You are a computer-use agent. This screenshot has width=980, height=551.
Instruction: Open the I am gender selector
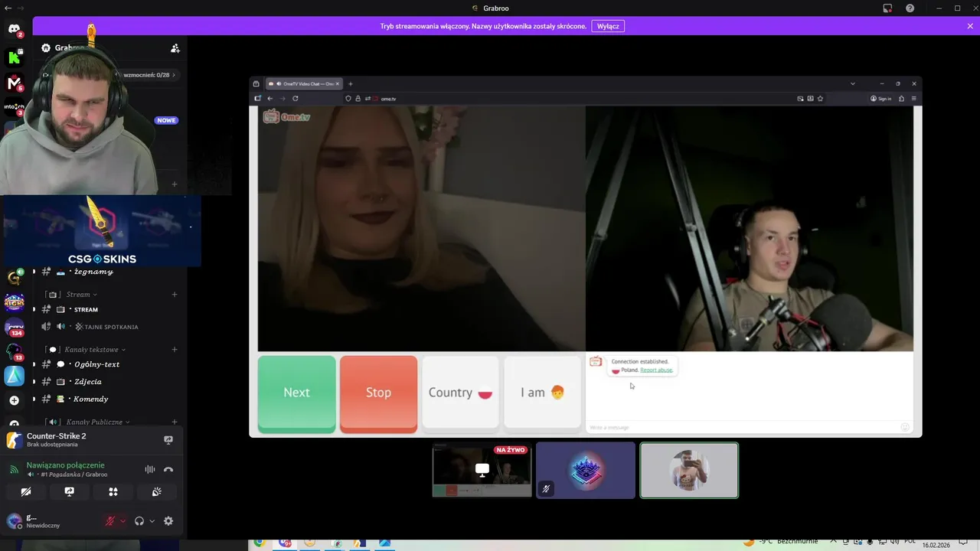click(542, 393)
